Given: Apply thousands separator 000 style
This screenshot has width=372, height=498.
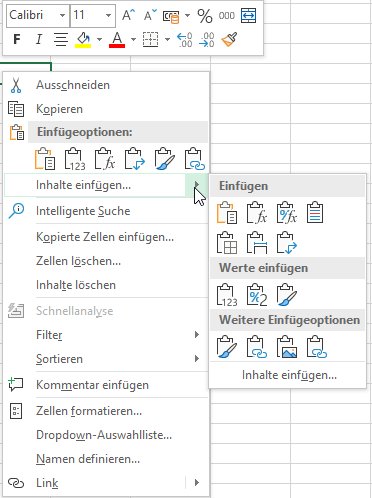Looking at the screenshot, I should (227, 16).
